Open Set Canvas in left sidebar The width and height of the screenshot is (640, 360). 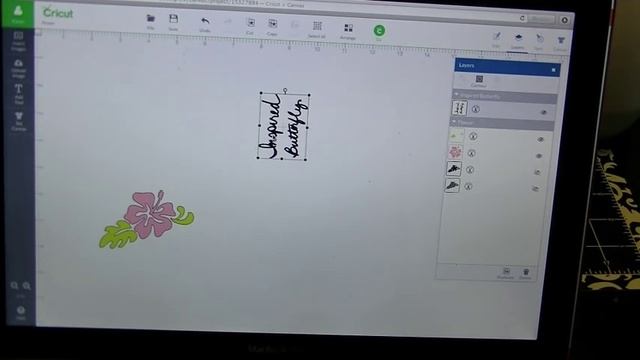pyautogui.click(x=19, y=121)
